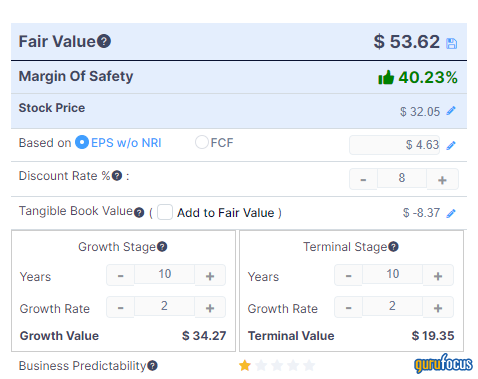Open Business Predictability help icon
Screen dimensions: 478x379
click(152, 366)
